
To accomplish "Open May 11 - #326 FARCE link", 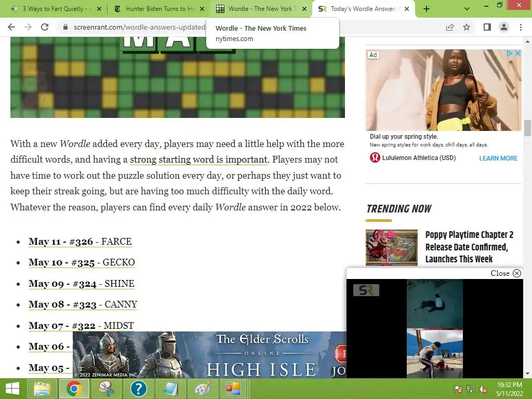I will 80,242.
